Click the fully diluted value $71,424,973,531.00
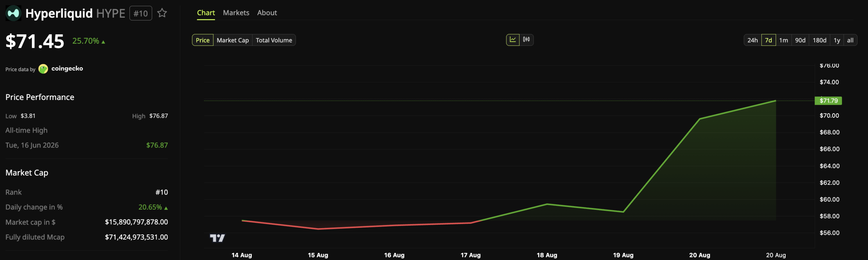The width and height of the screenshot is (868, 260). (x=136, y=237)
